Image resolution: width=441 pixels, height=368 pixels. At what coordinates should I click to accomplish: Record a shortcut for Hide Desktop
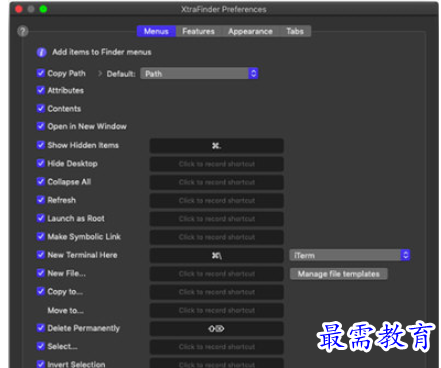tap(217, 164)
